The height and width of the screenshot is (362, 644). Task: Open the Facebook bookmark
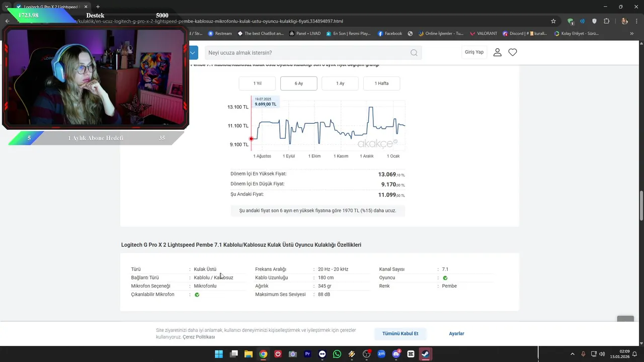tap(389, 34)
